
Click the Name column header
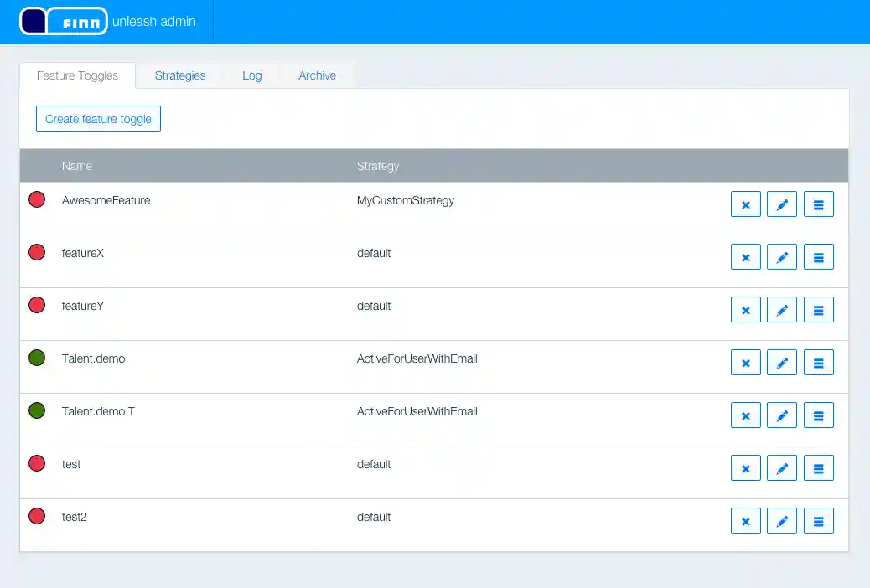76,165
